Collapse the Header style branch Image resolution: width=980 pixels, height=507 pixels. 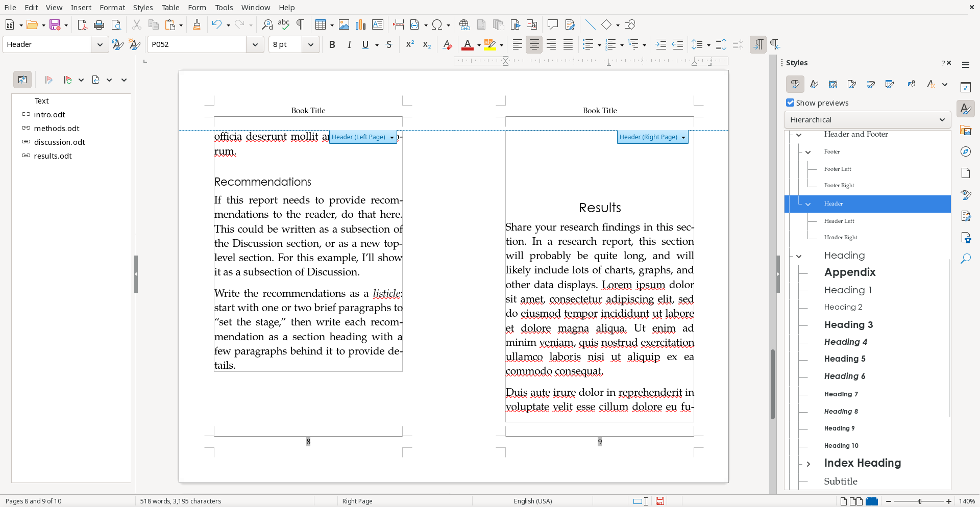click(808, 204)
